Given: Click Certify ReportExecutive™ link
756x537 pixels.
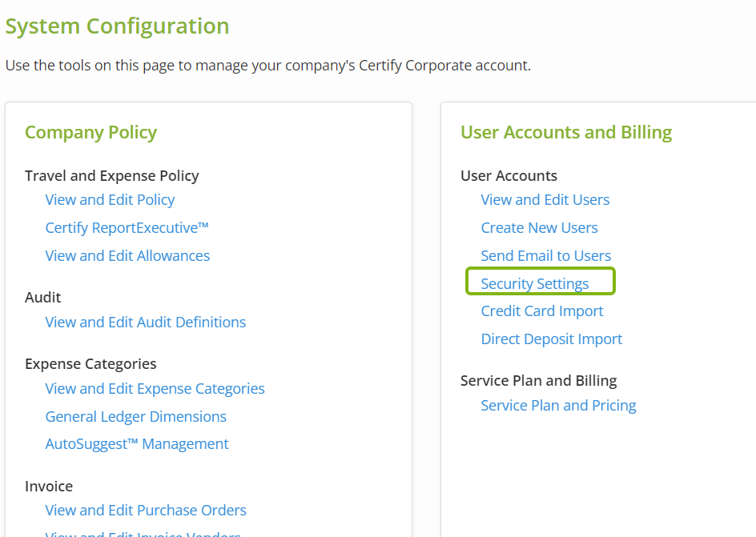Looking at the screenshot, I should [127, 228].
